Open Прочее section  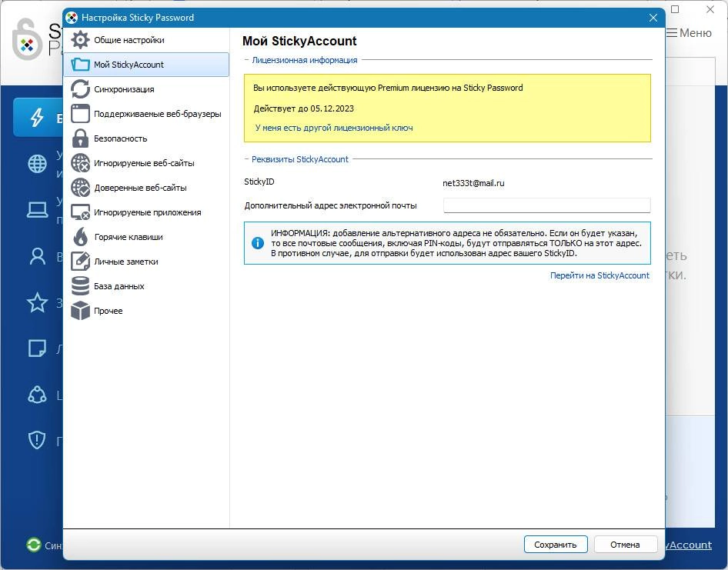146,311
